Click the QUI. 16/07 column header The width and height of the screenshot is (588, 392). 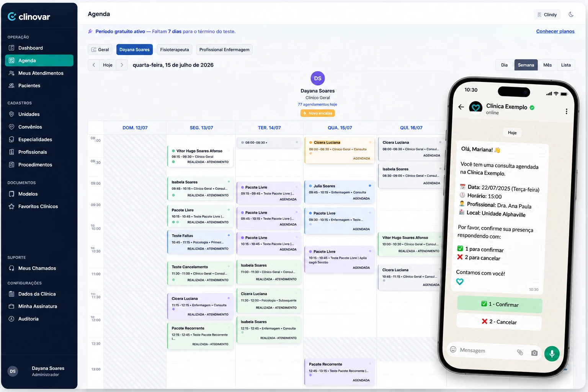tap(411, 128)
